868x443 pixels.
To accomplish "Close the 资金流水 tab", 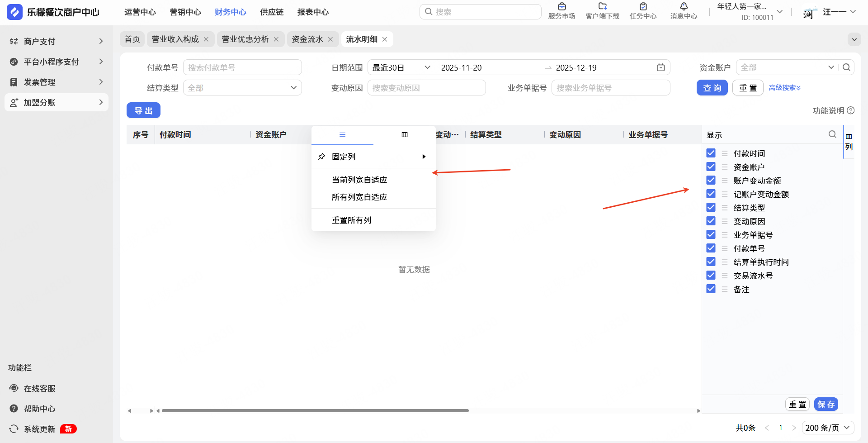I will tap(330, 39).
